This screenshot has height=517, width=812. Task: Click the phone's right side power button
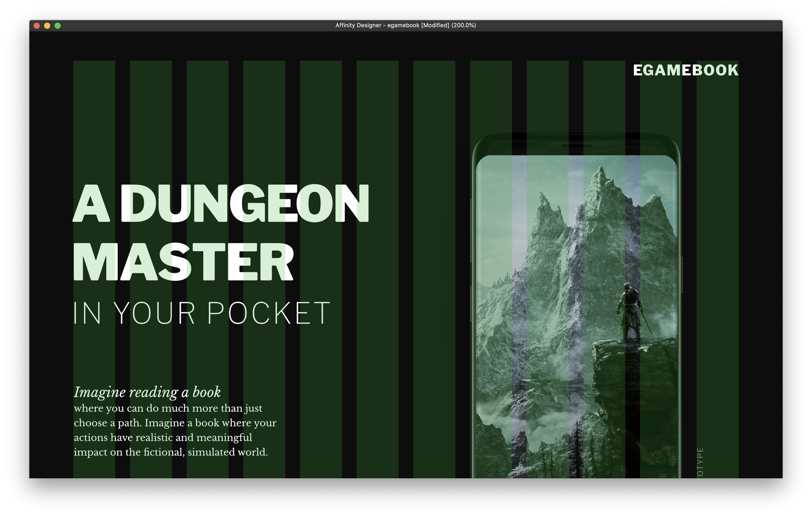point(682,275)
